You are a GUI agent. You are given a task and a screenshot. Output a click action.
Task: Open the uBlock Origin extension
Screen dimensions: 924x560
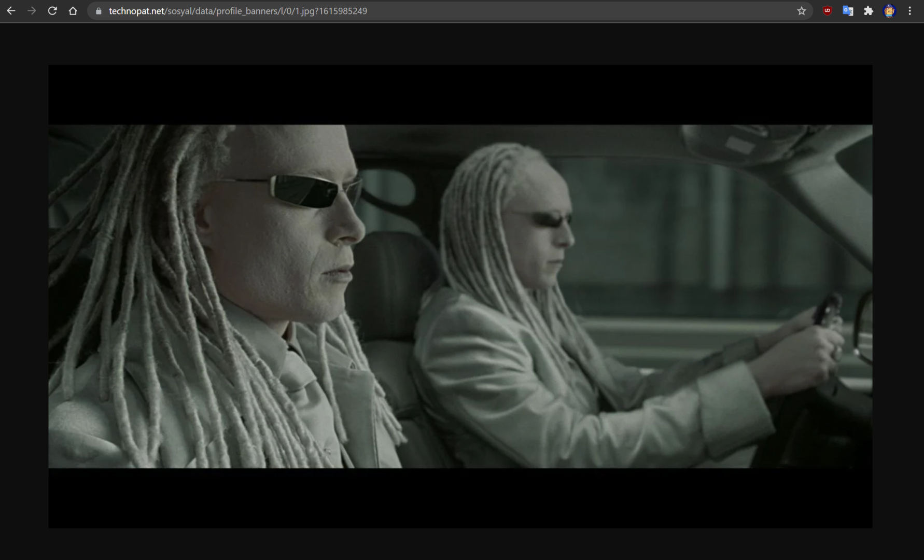(x=828, y=11)
